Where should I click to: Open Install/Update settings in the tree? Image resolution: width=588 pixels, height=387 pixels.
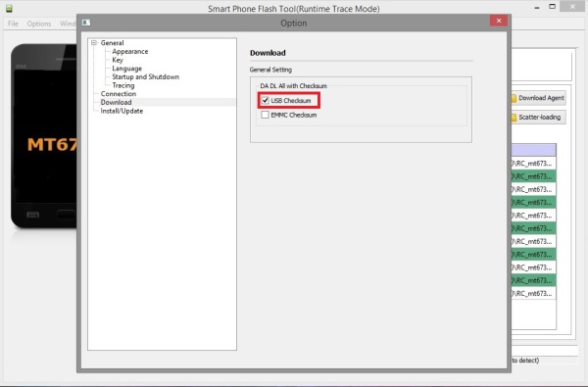pos(122,111)
